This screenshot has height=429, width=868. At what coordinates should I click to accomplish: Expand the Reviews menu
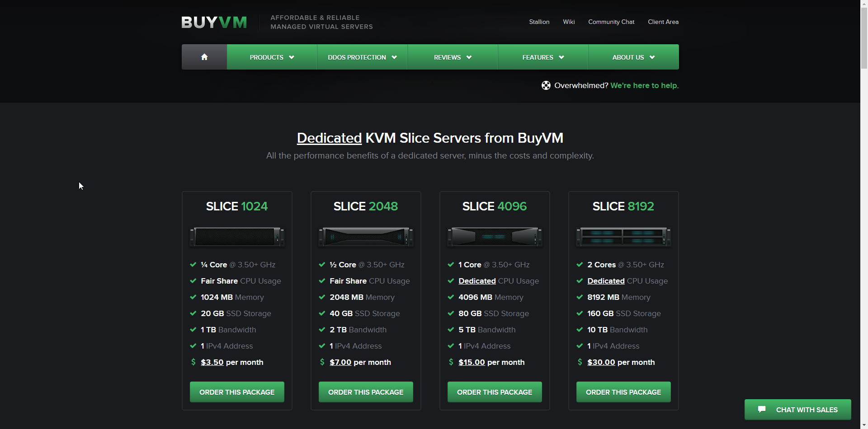pos(453,57)
